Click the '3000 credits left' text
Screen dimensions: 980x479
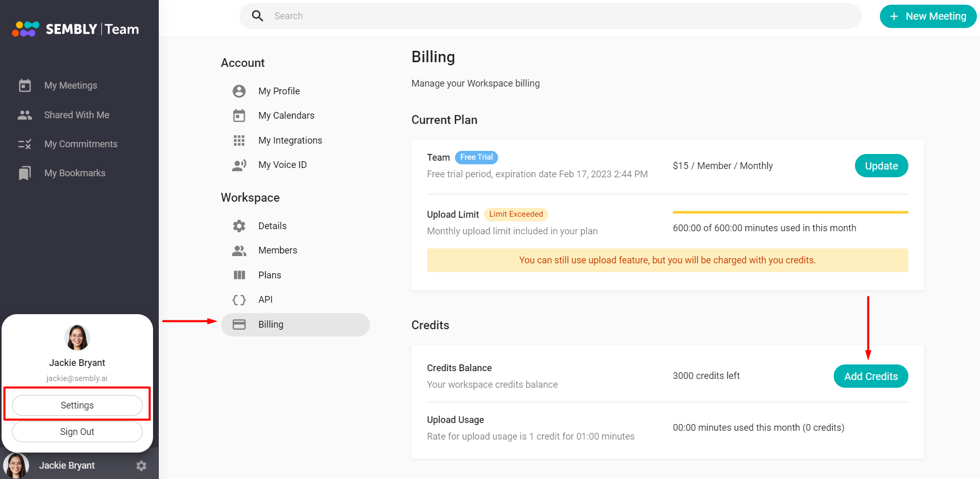pos(706,376)
